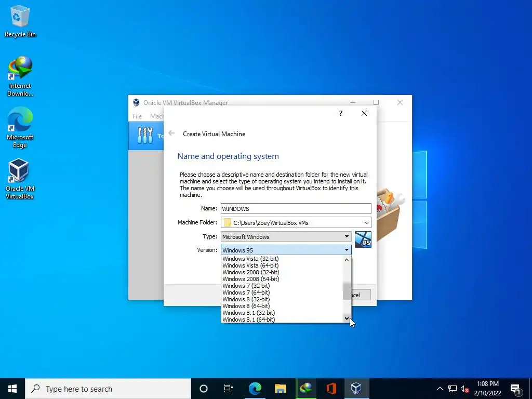Open the Recycle Bin desktop icon

[x=20, y=21]
